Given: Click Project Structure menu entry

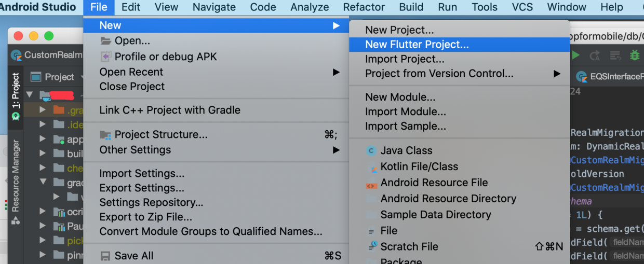Looking at the screenshot, I should pos(160,134).
